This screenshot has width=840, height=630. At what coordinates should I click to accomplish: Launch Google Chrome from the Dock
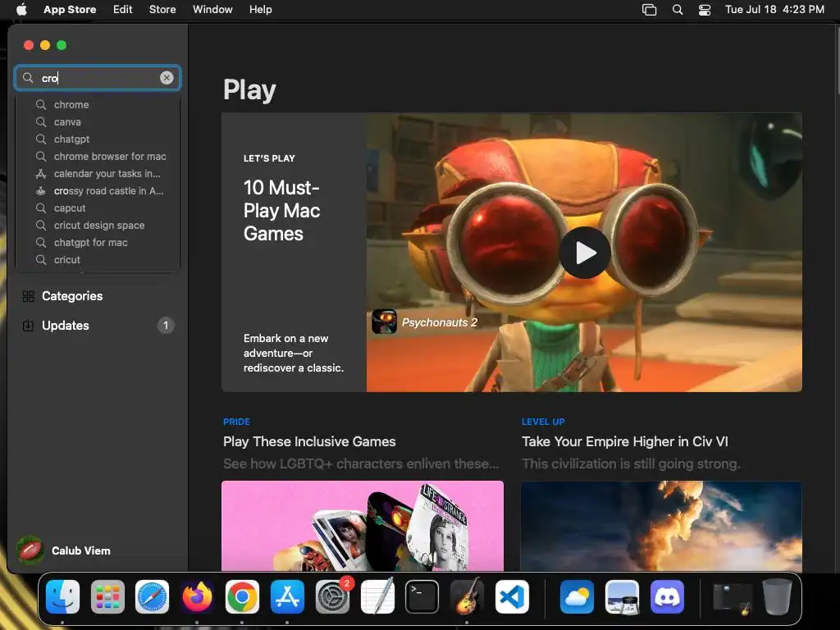[x=242, y=596]
